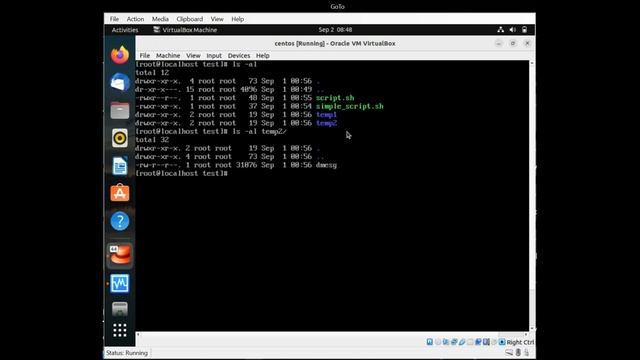Click the network adapter status icon
The image size is (640, 360).
tap(453, 342)
